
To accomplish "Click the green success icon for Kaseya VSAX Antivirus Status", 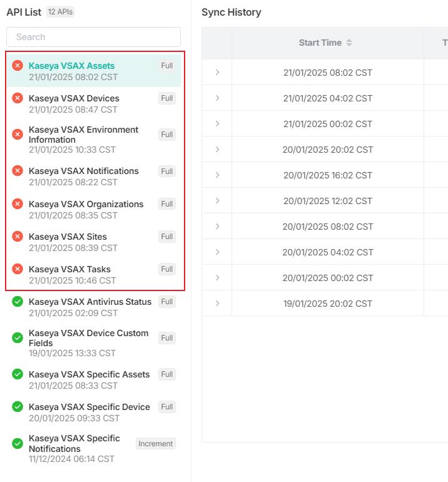I will point(18,302).
